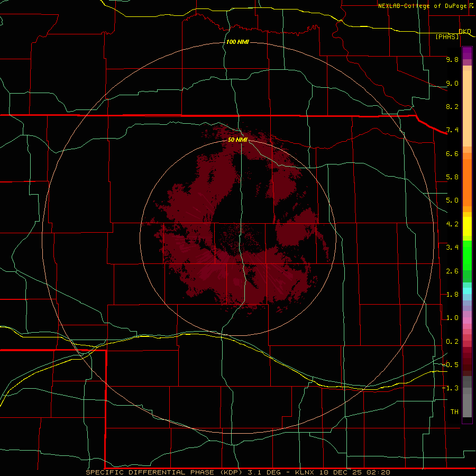Pick the gray TH band in legend
476x476 pixels.
click(x=467, y=406)
